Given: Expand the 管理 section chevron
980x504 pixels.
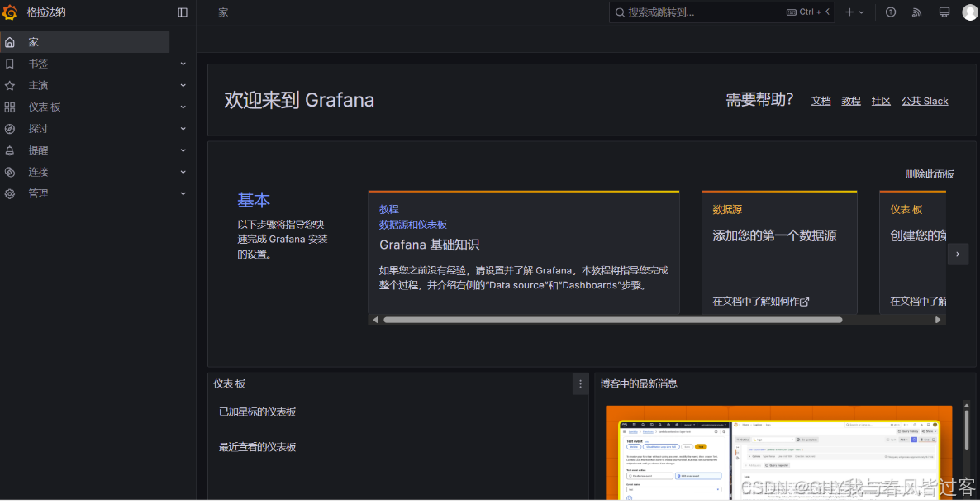Looking at the screenshot, I should click(x=183, y=194).
